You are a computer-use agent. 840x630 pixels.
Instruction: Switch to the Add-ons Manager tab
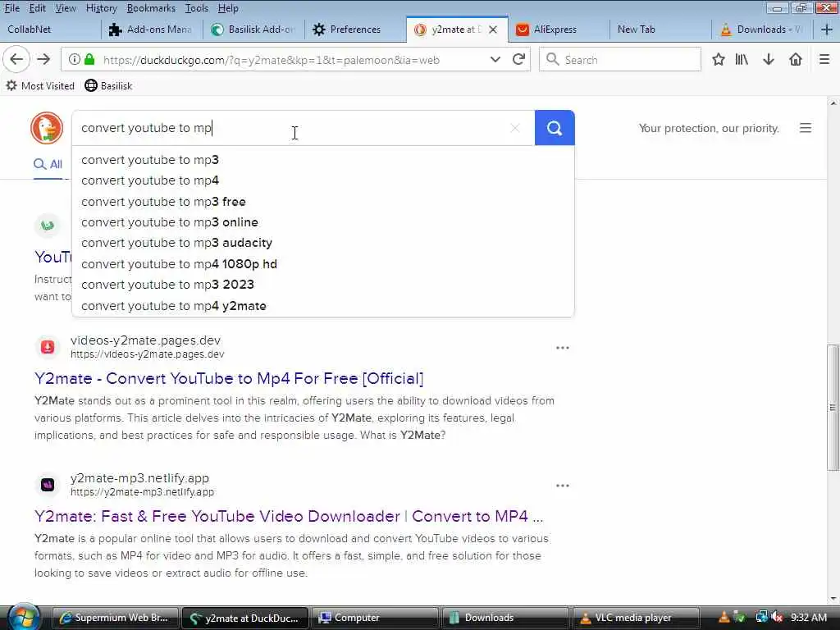(x=152, y=30)
